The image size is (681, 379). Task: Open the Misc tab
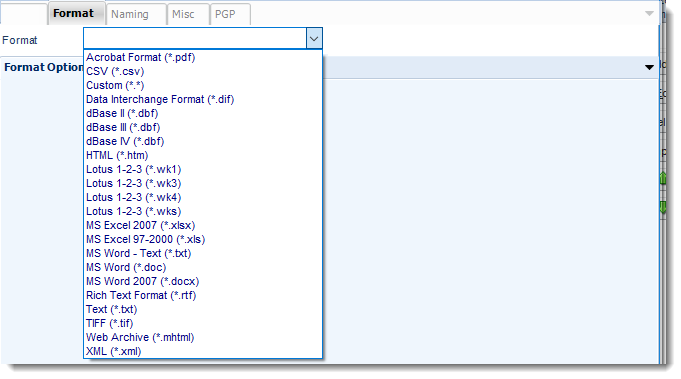click(188, 14)
